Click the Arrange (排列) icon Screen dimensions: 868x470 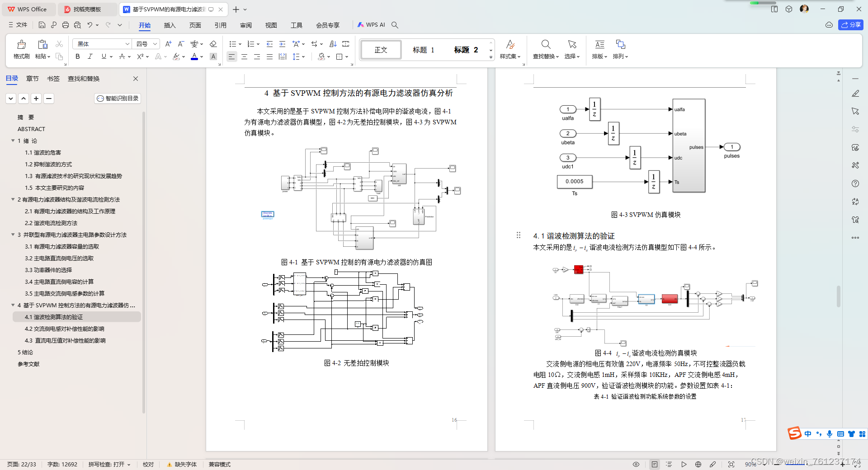(x=620, y=44)
